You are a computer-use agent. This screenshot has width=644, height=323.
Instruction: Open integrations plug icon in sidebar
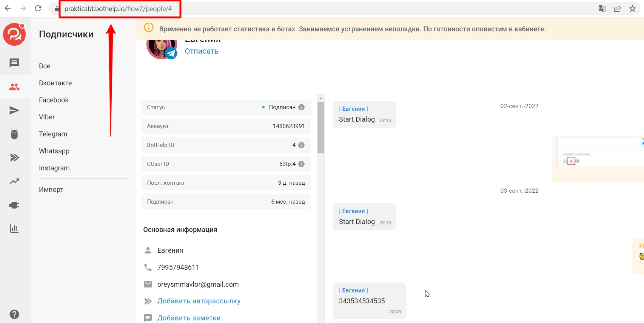click(x=14, y=205)
